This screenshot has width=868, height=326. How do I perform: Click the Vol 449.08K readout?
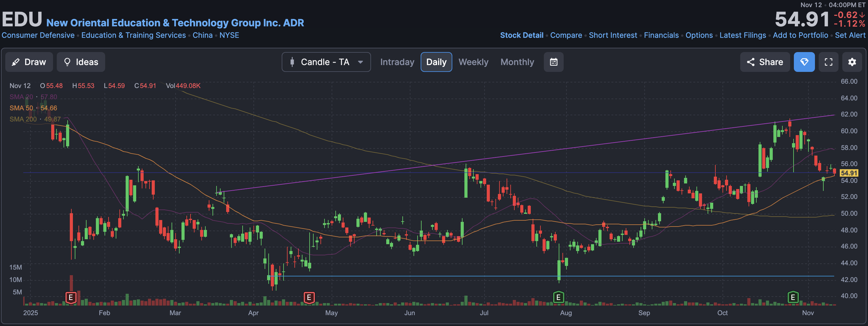point(183,86)
